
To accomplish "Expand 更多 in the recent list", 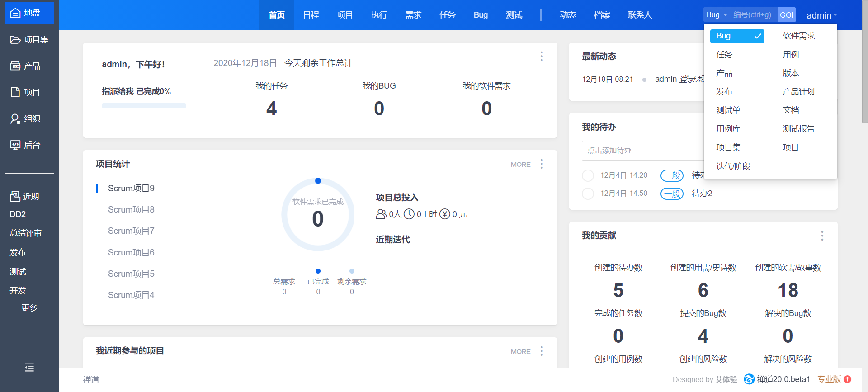I will [29, 308].
